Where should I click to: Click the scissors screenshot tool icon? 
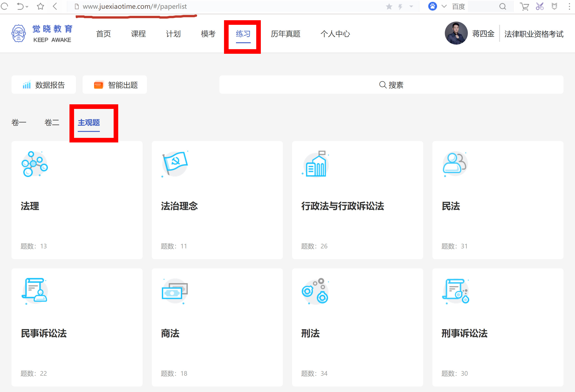(x=540, y=6)
